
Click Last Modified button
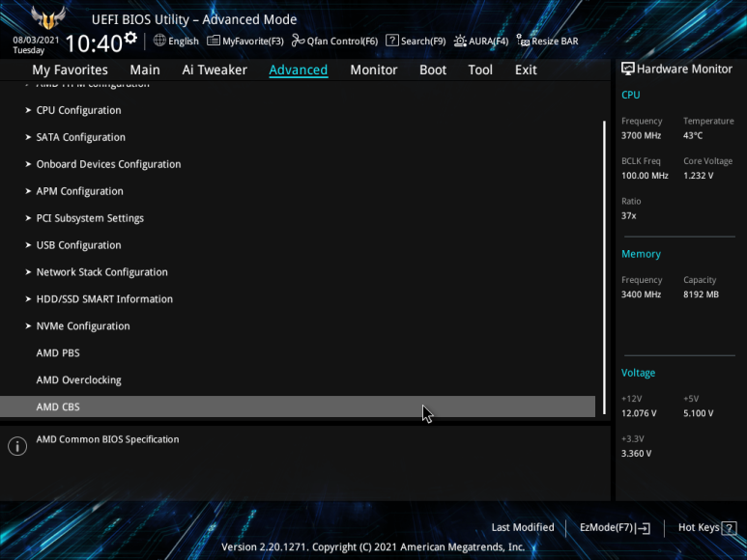(x=523, y=527)
